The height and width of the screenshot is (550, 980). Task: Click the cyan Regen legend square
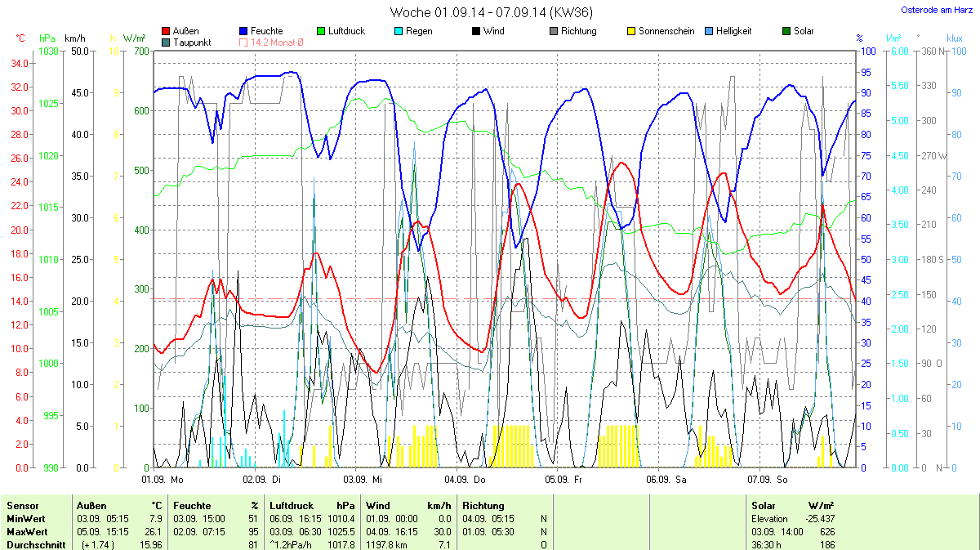(399, 32)
